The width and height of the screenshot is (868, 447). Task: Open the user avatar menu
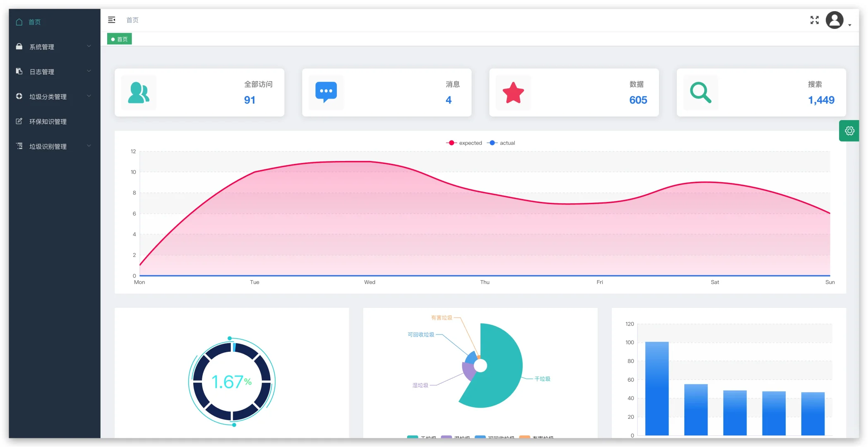835,20
